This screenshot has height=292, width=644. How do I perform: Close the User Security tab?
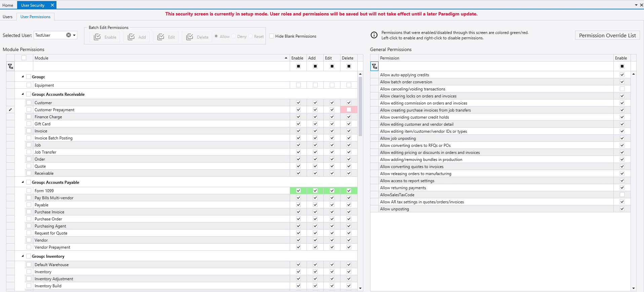click(x=52, y=5)
